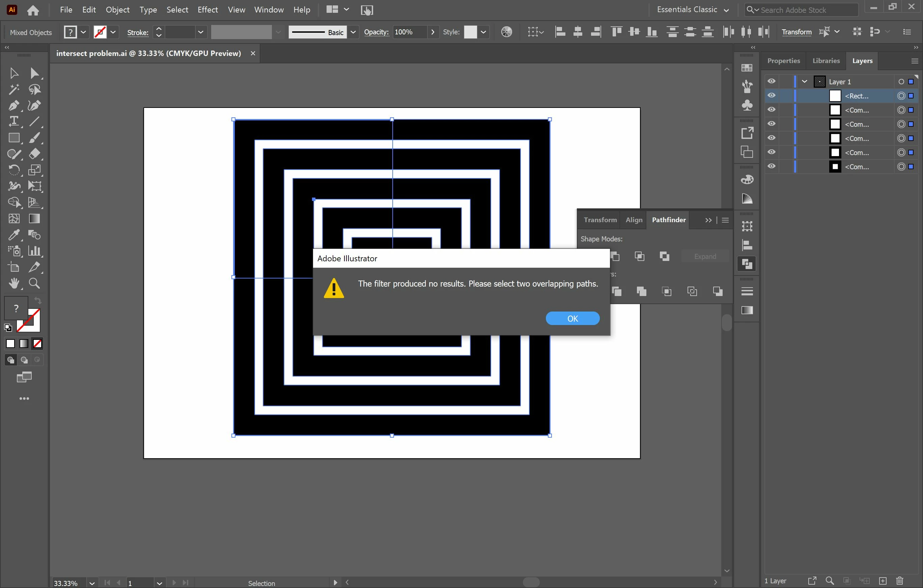Select the Eyedropper tool
This screenshot has width=923, height=588.
tap(14, 234)
